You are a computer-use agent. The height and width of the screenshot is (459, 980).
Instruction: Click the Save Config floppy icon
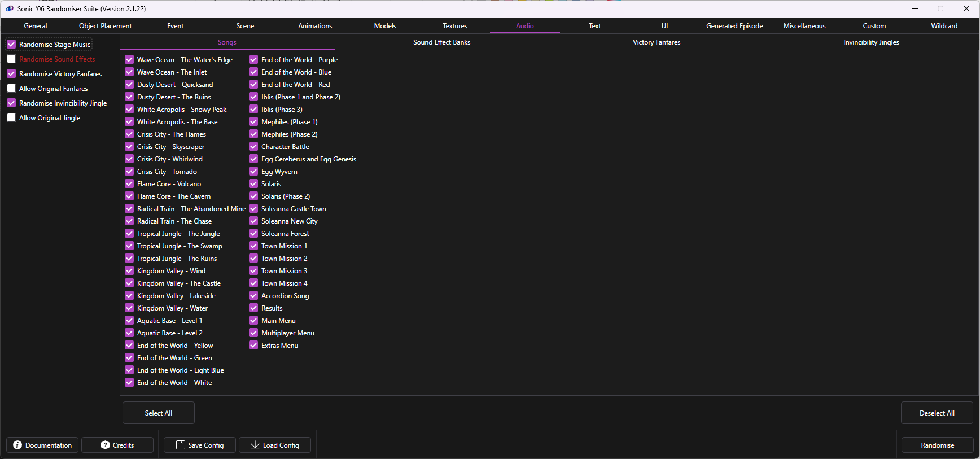tap(181, 445)
